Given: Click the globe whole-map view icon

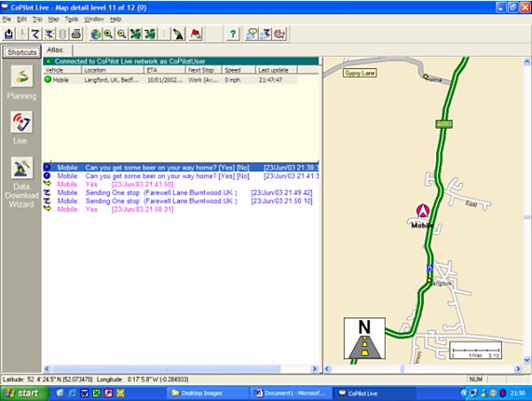Looking at the screenshot, I should (96, 34).
